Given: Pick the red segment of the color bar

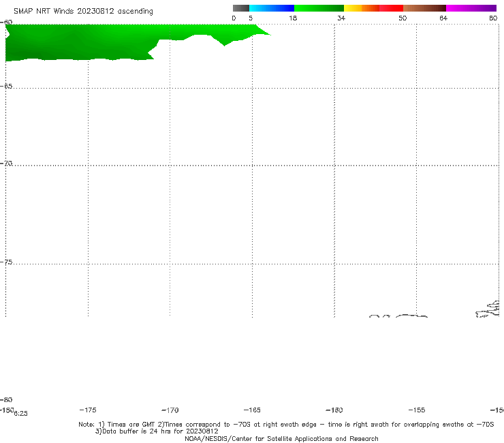Looking at the screenshot, I should click(x=391, y=8).
